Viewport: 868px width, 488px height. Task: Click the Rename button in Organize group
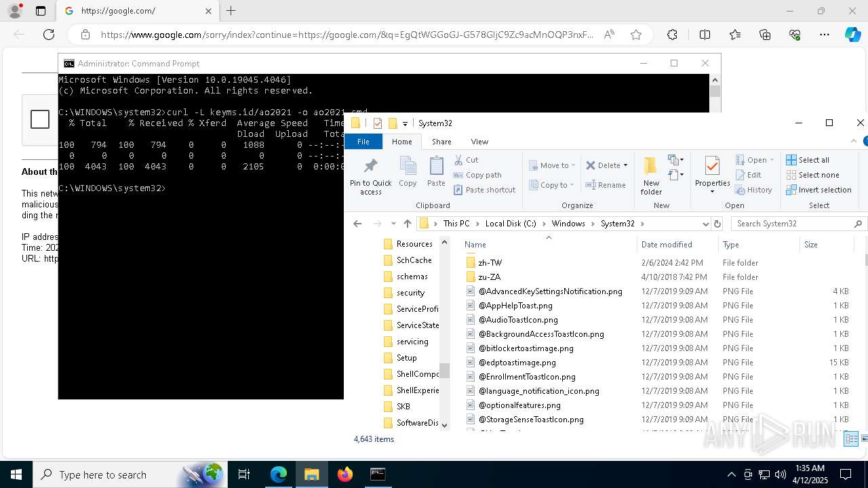pos(606,185)
